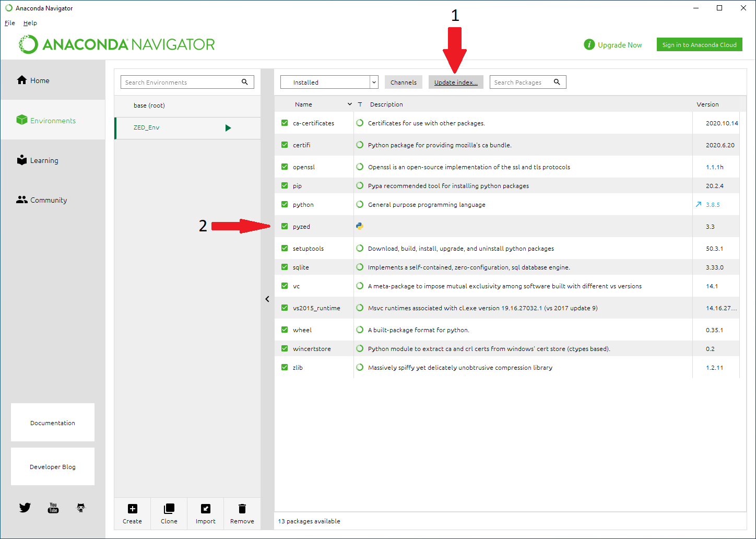Open the Community tab
The image size is (756, 539).
(x=53, y=200)
